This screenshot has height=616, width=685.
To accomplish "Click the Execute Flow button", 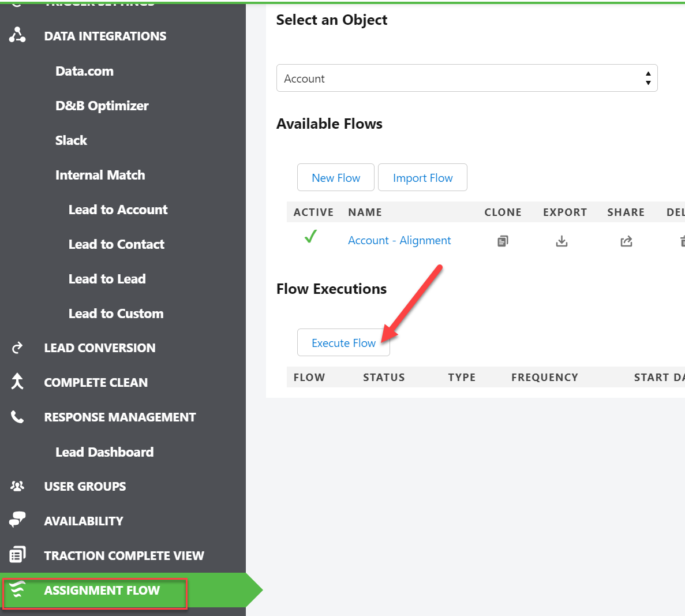I will tap(343, 342).
